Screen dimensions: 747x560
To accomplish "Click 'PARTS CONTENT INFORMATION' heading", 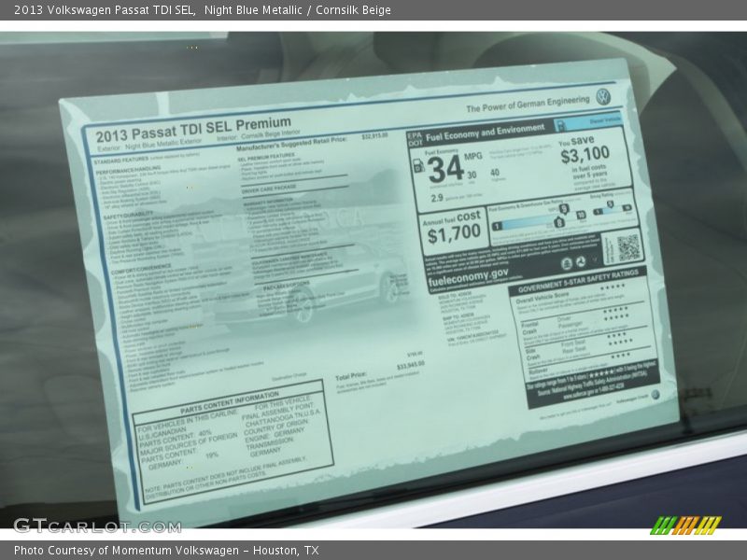I will (230, 402).
